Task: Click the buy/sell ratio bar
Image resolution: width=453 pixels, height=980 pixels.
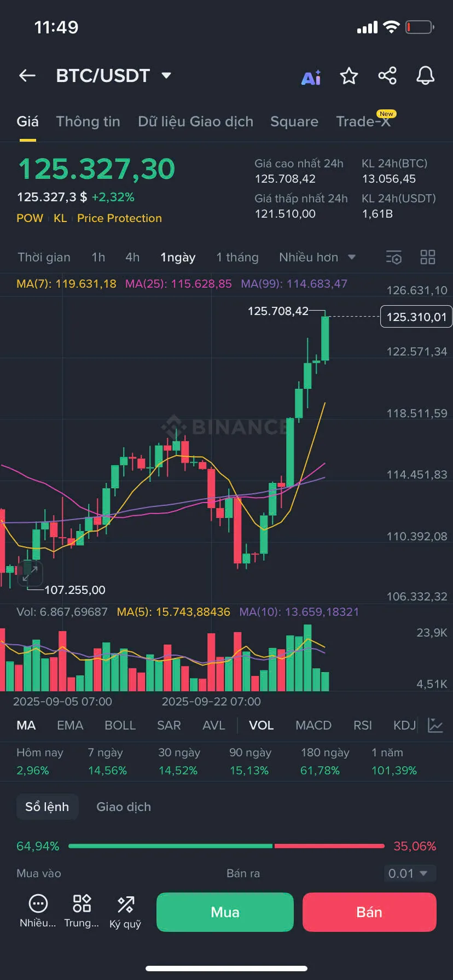Action: tap(226, 846)
